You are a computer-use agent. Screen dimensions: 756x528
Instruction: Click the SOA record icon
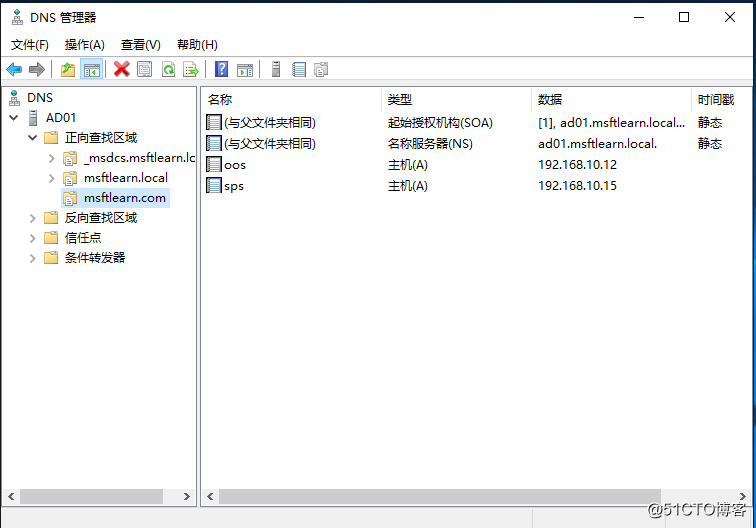point(214,122)
